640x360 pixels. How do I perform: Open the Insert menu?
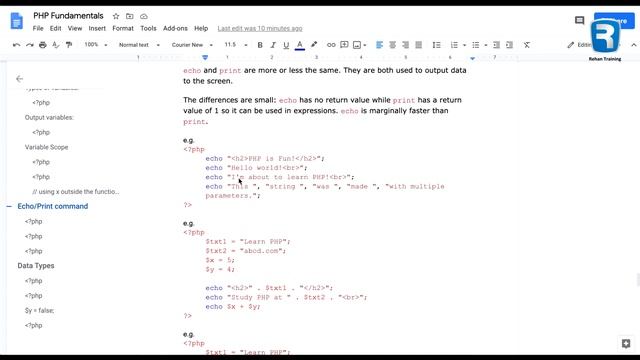click(x=97, y=28)
